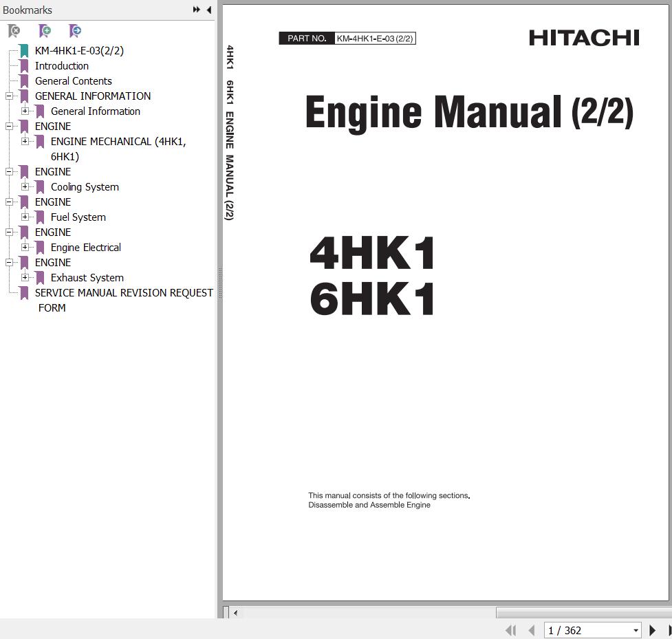
Task: Collapse the ENGINE node above Engine Electrical
Action: coord(9,232)
